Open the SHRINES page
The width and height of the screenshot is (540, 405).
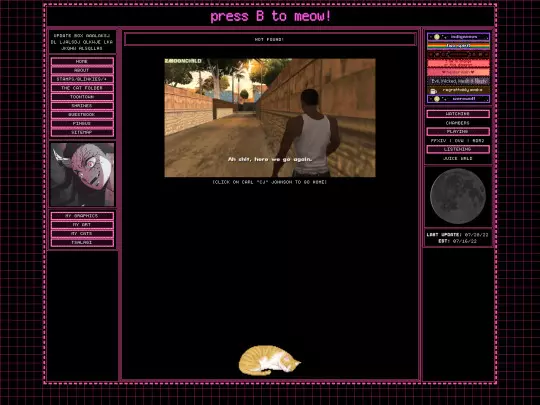pos(82,106)
